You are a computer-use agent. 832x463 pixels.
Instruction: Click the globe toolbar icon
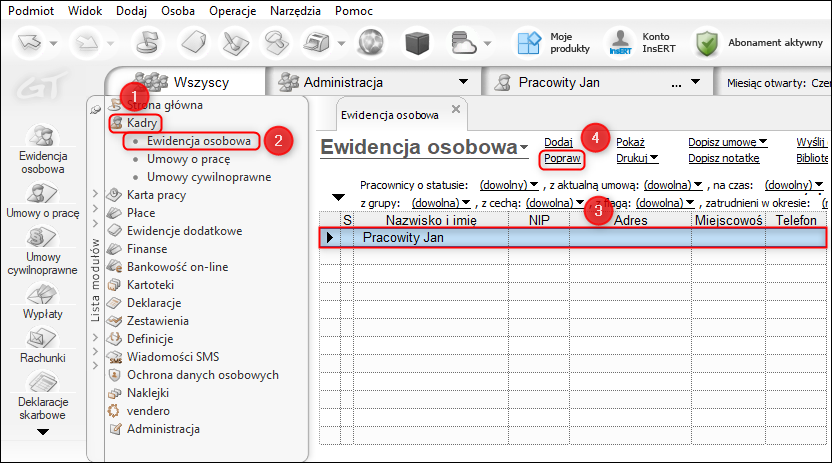pos(370,42)
